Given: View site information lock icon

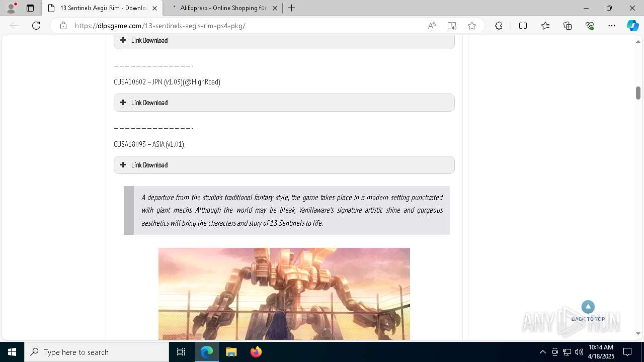Looking at the screenshot, I should (x=63, y=26).
